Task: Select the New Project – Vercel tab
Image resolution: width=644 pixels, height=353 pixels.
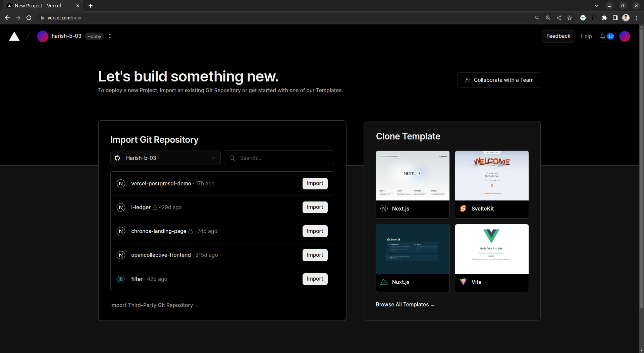Action: pos(43,6)
